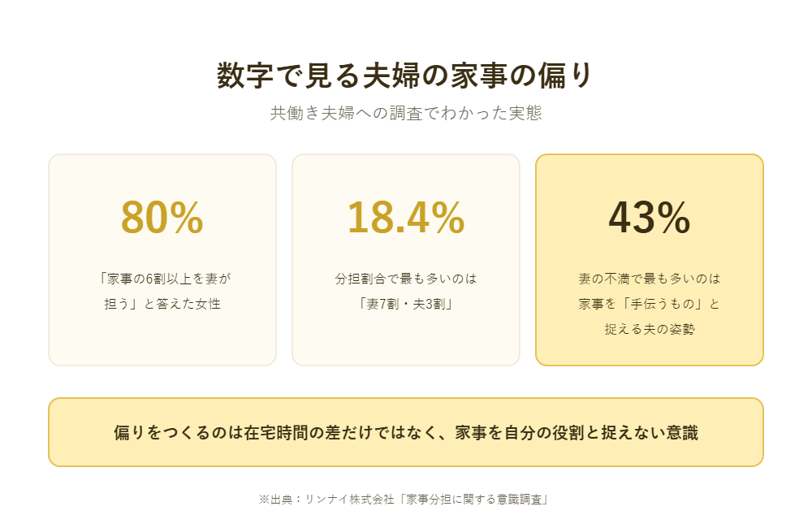Click the empty area of the 18.4% card
The image size is (812, 528).
(405, 342)
